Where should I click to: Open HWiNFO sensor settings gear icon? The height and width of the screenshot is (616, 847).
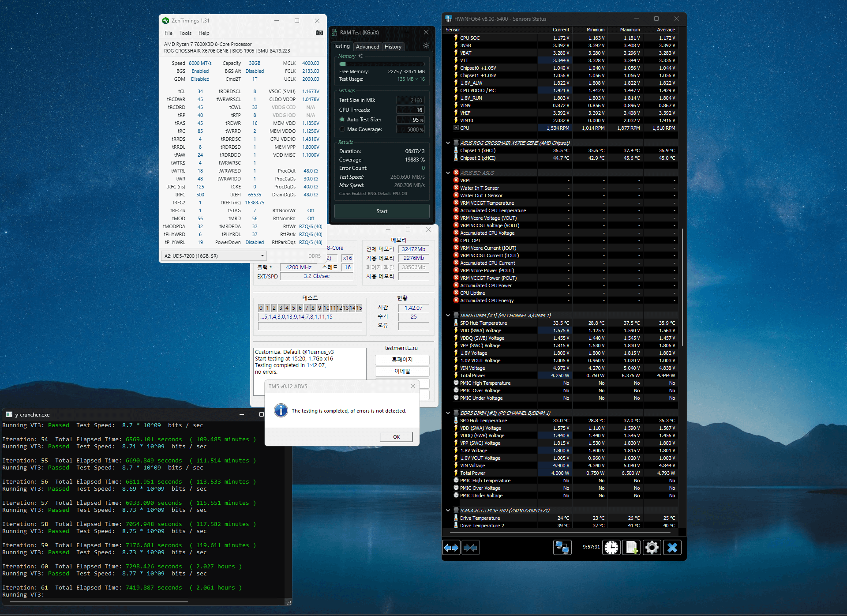(652, 548)
